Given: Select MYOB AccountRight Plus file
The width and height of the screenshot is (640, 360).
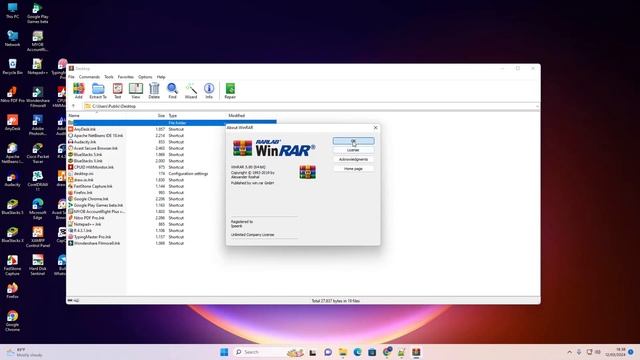Looking at the screenshot, I should pos(99,211).
